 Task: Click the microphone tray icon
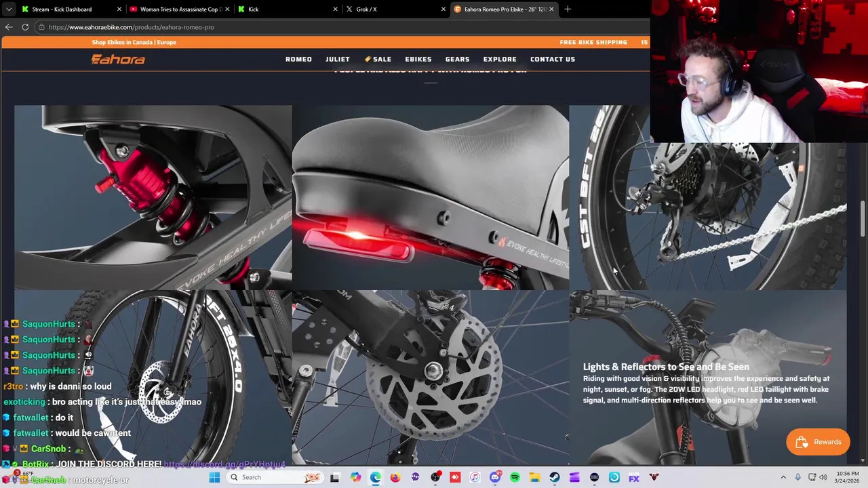coord(798,477)
